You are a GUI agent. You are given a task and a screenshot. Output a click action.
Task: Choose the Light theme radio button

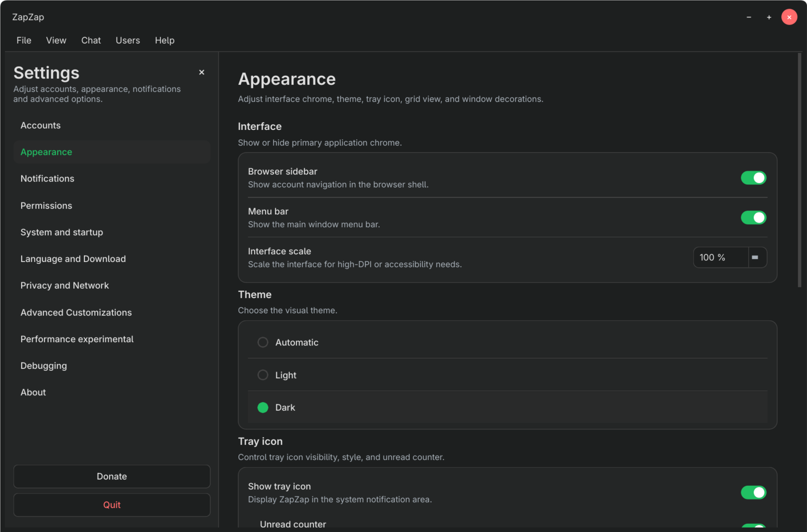[263, 375]
